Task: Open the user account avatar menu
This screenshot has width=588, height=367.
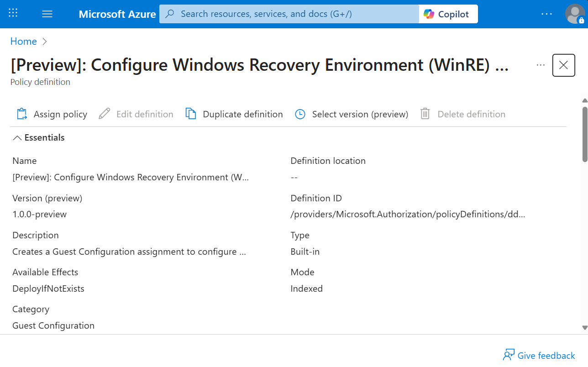Action: [574, 14]
